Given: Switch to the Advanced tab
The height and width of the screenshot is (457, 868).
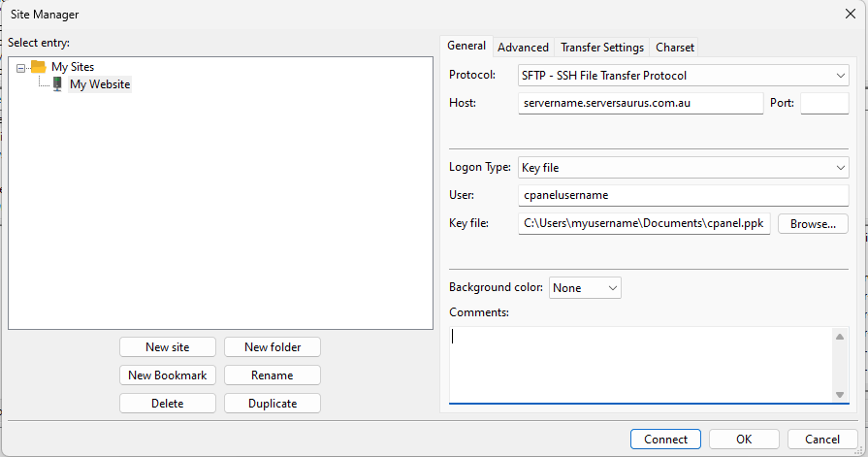Looking at the screenshot, I should tap(523, 48).
